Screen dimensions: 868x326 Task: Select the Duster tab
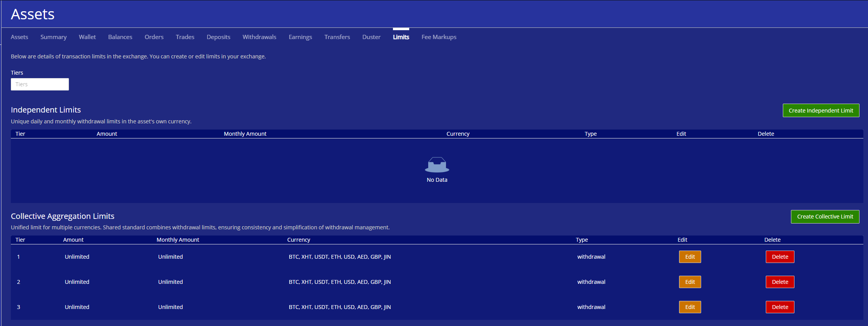point(371,37)
